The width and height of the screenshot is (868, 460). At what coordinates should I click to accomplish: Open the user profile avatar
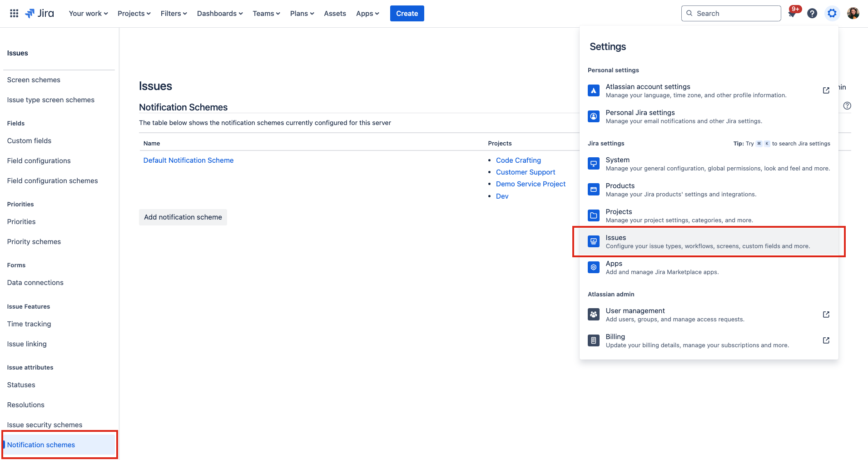tap(853, 14)
